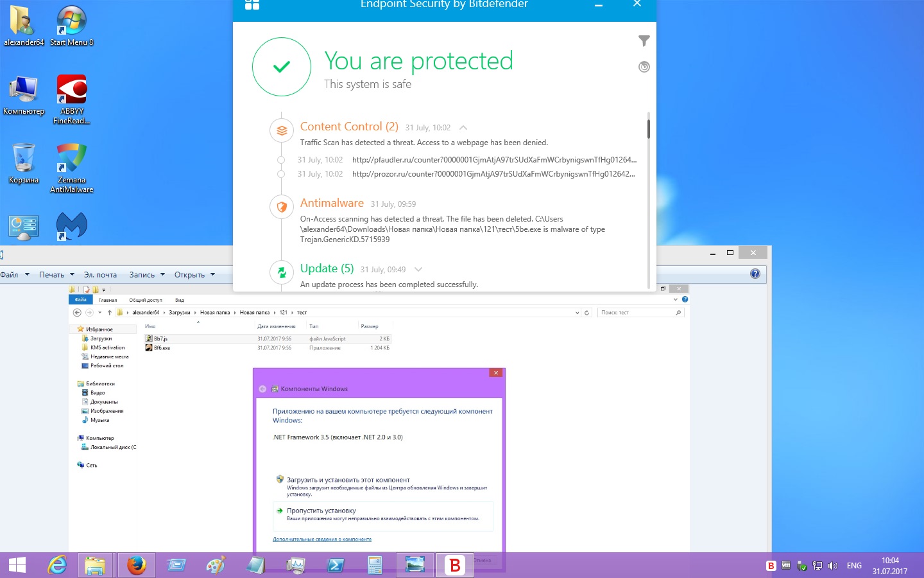
Task: Click the back arrow in Компоненты Windows dialog
Action: pos(262,389)
